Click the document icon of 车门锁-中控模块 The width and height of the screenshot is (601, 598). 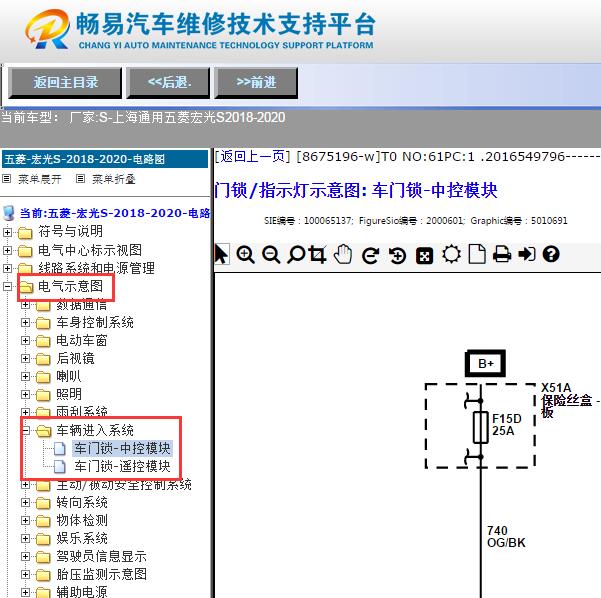click(x=59, y=448)
